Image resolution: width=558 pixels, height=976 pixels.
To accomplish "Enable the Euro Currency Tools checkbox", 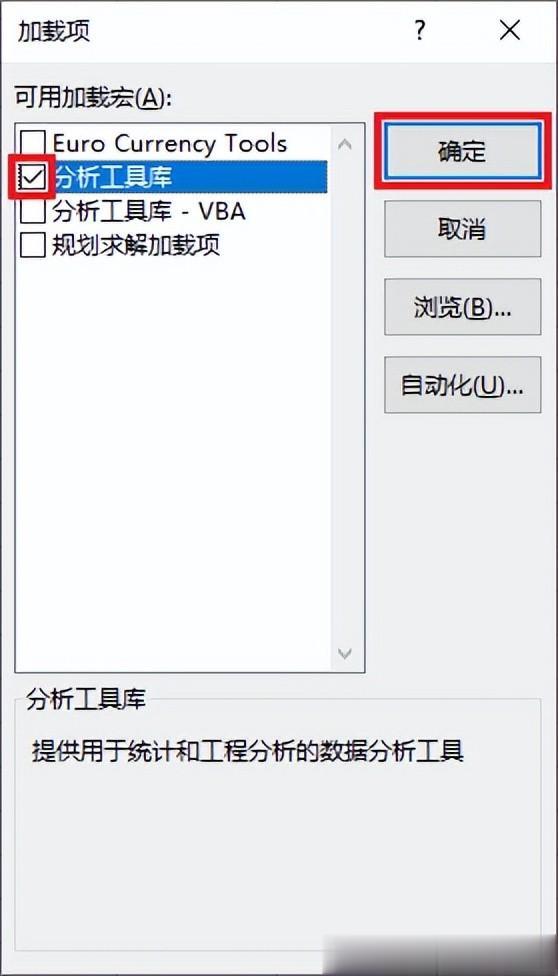I will [x=33, y=144].
